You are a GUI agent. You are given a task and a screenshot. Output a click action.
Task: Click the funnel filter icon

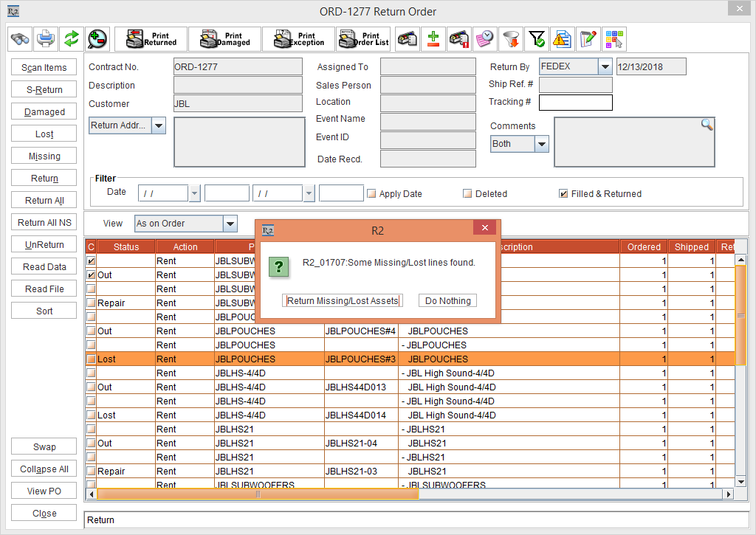[510, 39]
